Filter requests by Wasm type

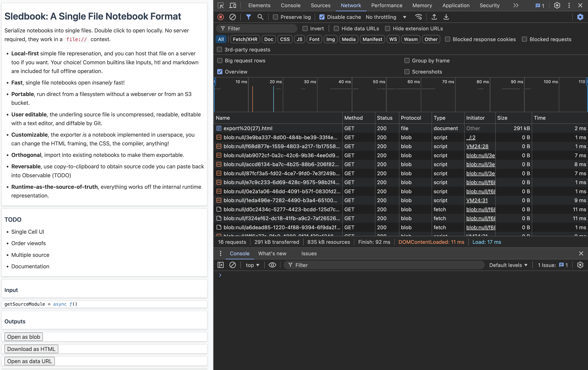tap(410, 39)
